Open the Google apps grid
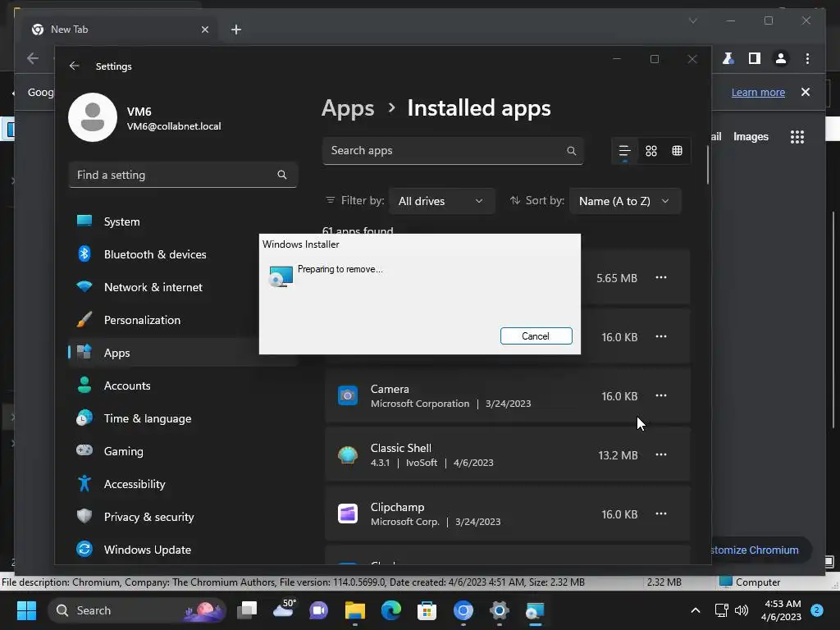Screen dimensions: 840x630 797,137
